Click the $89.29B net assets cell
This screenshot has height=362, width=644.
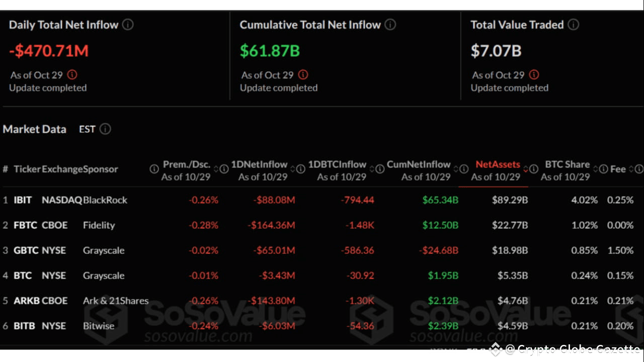[x=510, y=200]
